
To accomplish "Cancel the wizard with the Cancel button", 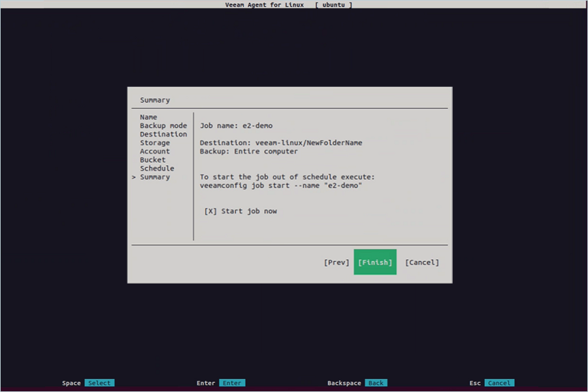I will tap(422, 262).
